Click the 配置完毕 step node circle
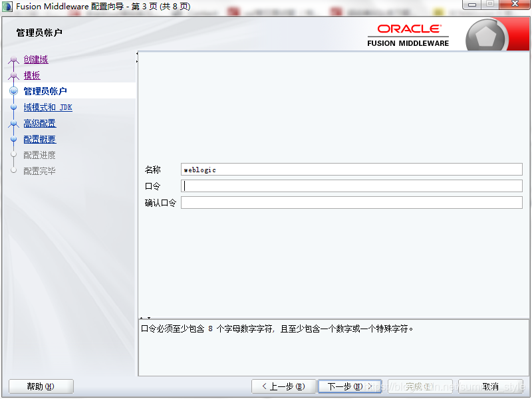 [13, 170]
